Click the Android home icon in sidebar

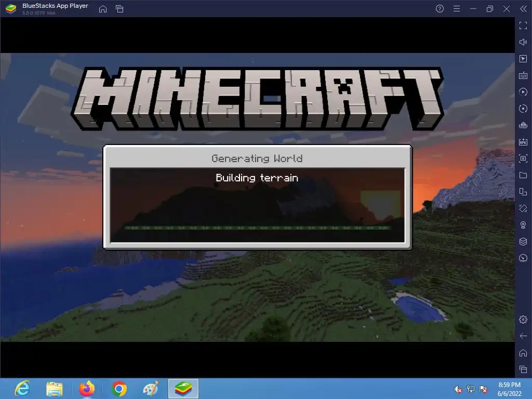(x=523, y=353)
